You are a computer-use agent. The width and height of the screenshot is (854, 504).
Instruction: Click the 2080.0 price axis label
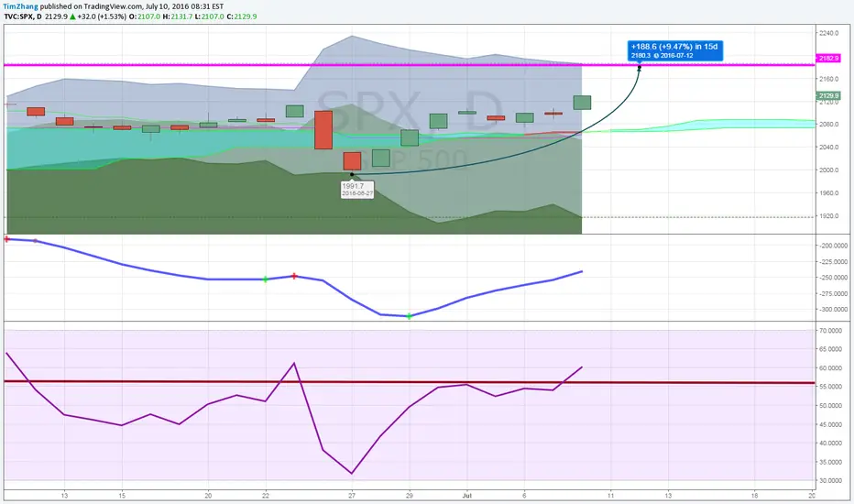point(828,125)
